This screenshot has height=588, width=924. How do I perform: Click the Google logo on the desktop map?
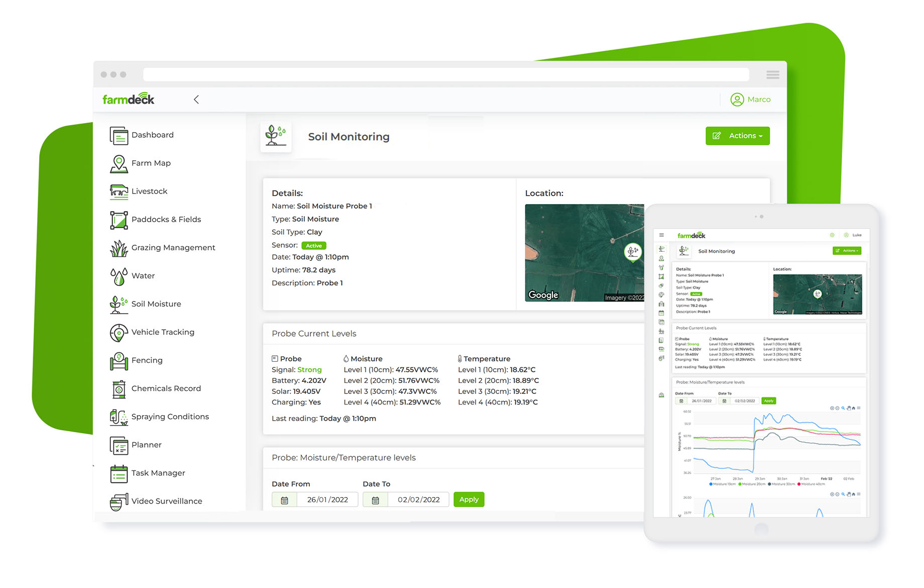[x=543, y=295]
